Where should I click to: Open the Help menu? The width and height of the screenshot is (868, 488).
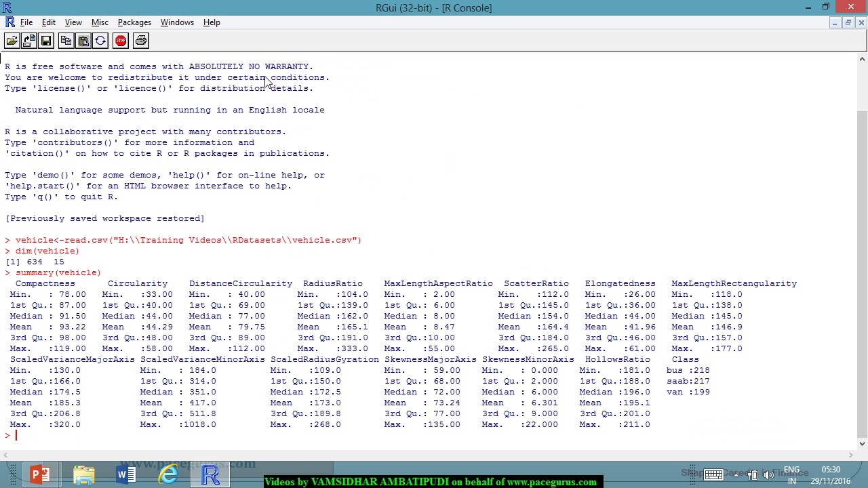pyautogui.click(x=212, y=22)
